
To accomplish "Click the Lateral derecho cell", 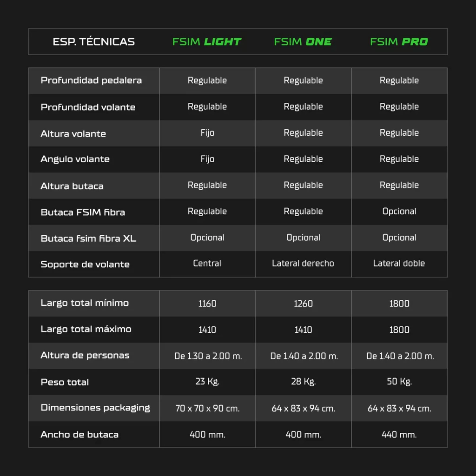I will pyautogui.click(x=303, y=264).
